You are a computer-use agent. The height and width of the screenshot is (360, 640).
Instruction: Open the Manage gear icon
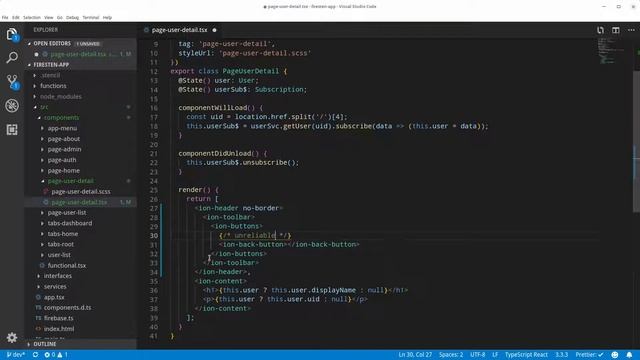[x=12, y=338]
